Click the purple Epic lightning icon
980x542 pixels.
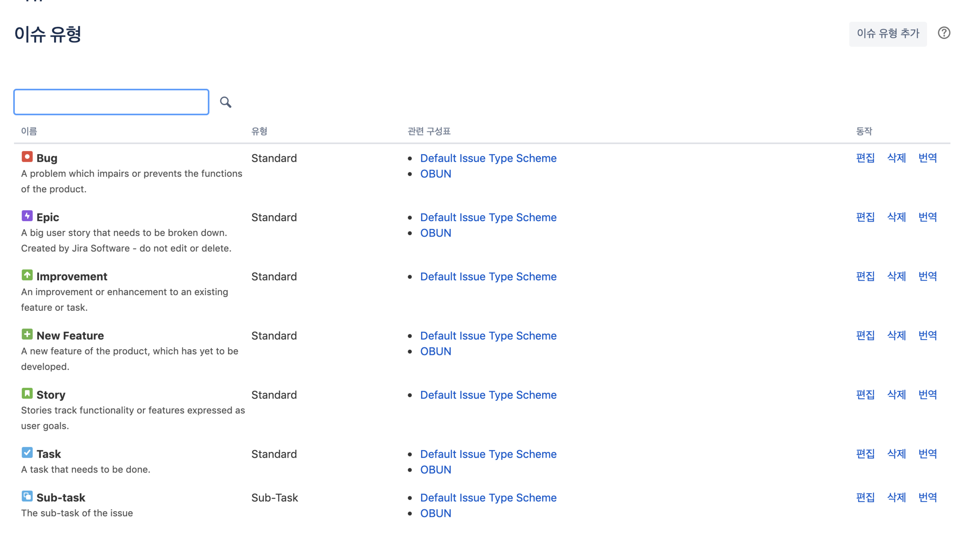(x=27, y=216)
